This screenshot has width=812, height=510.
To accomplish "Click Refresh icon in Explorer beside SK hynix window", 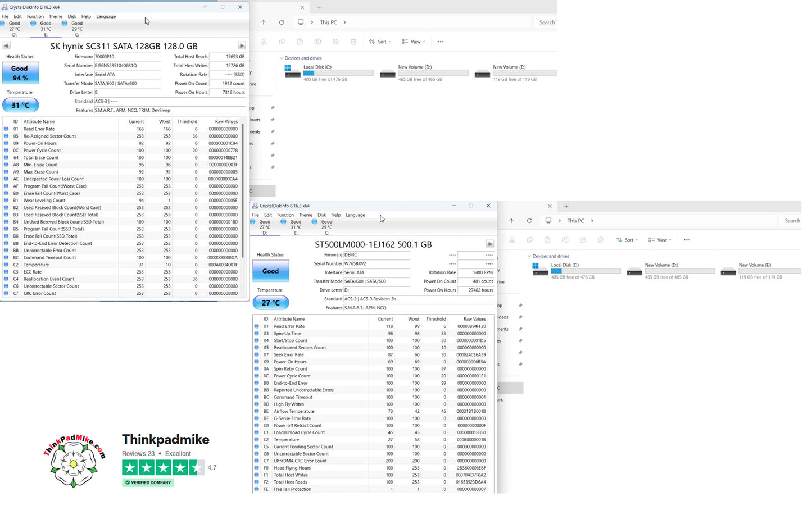I will (282, 22).
